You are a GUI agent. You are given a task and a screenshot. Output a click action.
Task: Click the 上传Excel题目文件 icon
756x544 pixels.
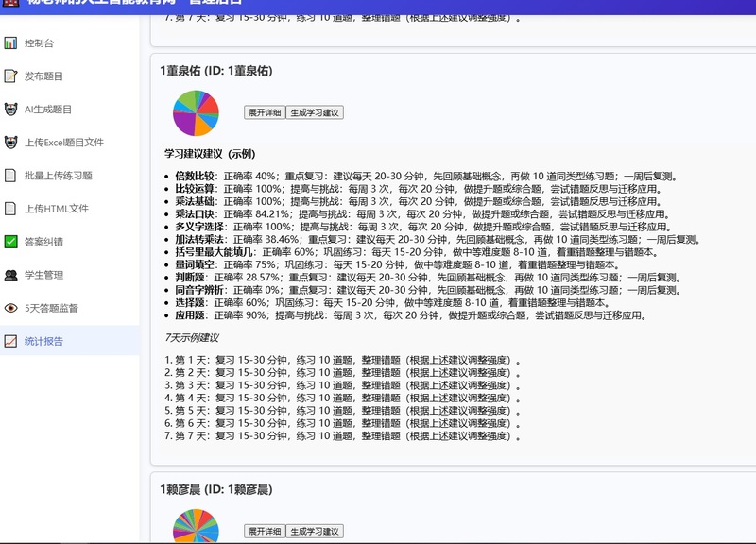[x=10, y=143]
